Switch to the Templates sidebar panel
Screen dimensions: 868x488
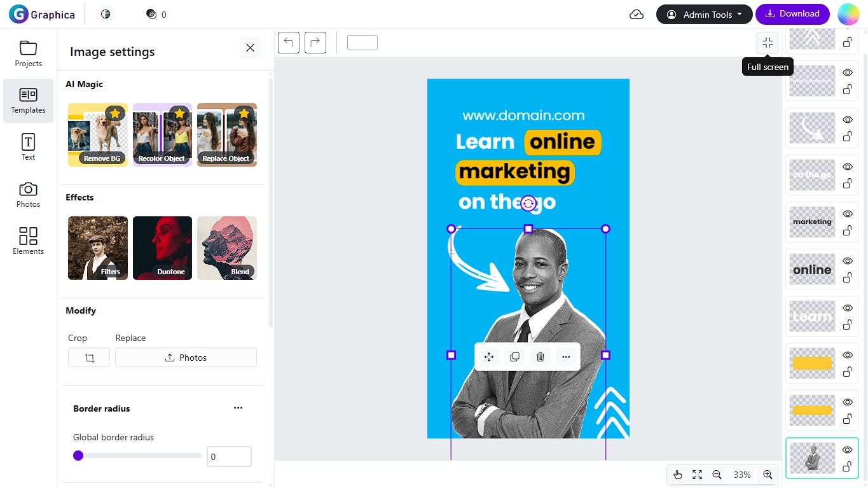[29, 101]
